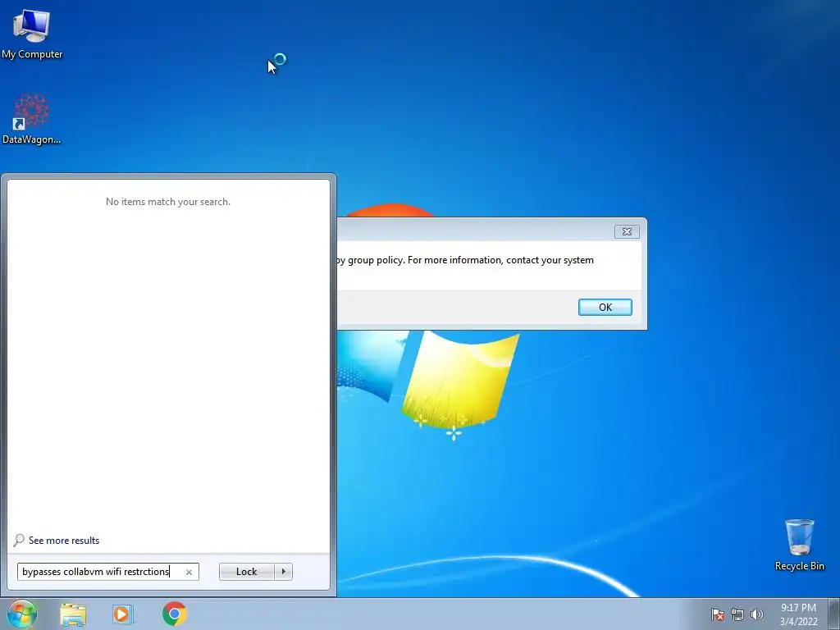Click the taskbar clock showing 9:17 PM
This screenshot has height=630, width=840.
click(798, 614)
